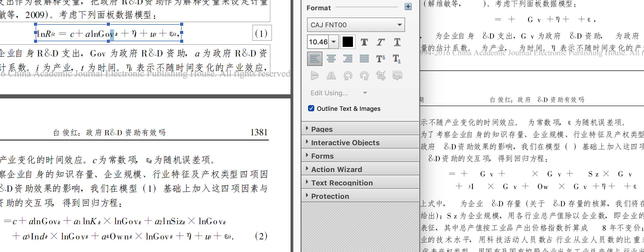Open the Edit Using... dropdown
This screenshot has width=644, height=252.
[x=339, y=93]
